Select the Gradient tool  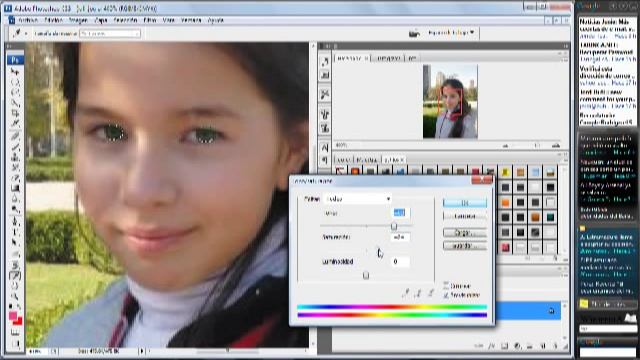[15, 188]
